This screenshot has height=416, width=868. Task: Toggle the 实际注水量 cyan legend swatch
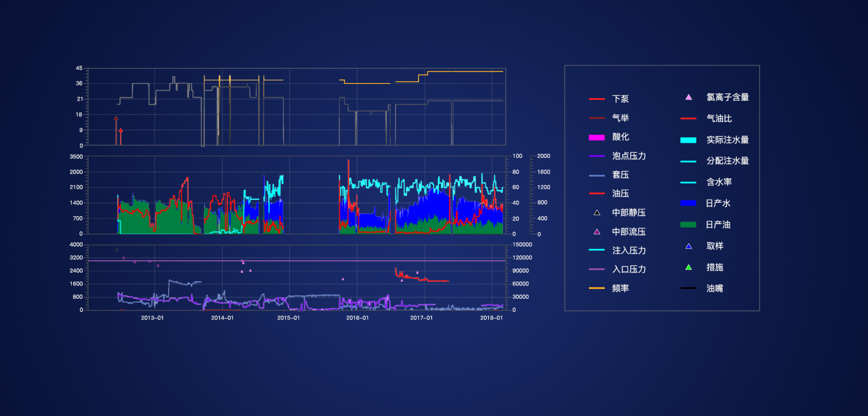pyautogui.click(x=688, y=140)
